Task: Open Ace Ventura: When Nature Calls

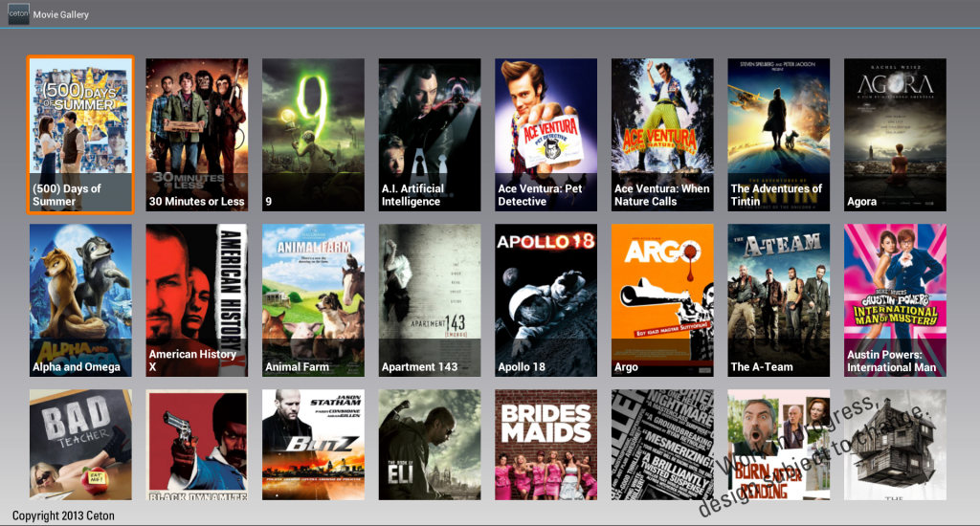Action: click(662, 135)
